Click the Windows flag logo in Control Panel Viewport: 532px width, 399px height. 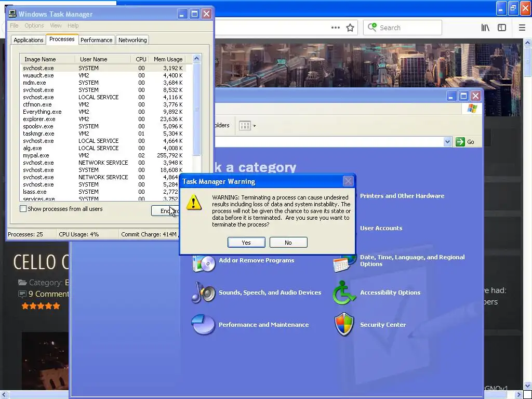coord(472,109)
